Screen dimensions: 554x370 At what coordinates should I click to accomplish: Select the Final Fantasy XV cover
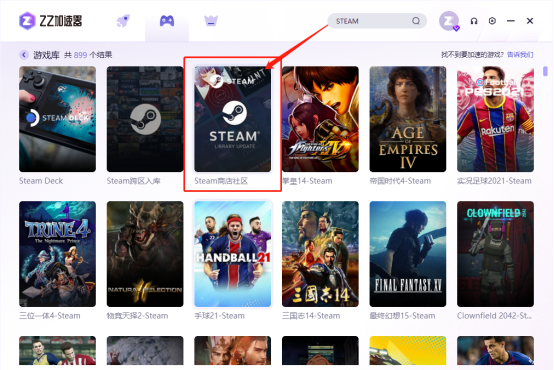(x=408, y=254)
